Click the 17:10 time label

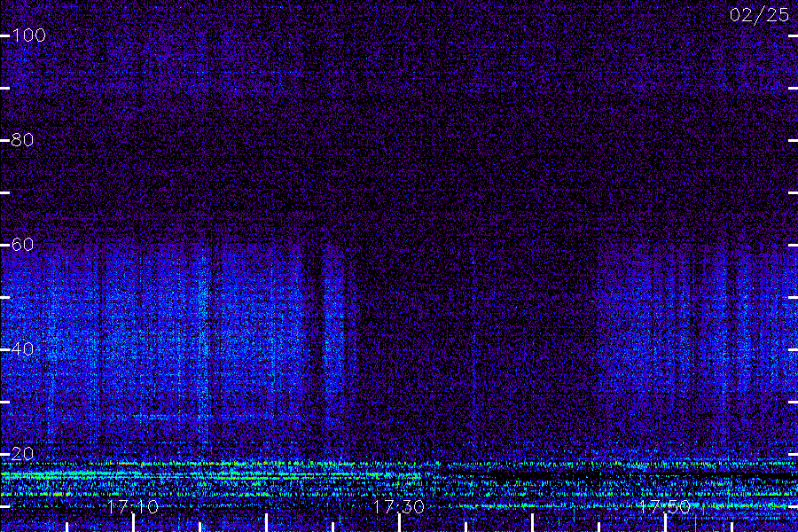click(133, 506)
